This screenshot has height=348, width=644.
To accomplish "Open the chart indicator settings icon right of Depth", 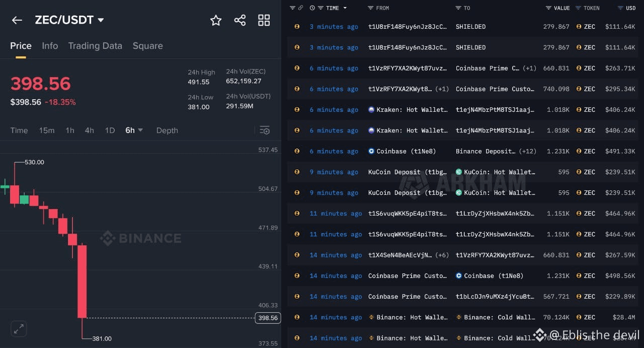I will click(265, 130).
